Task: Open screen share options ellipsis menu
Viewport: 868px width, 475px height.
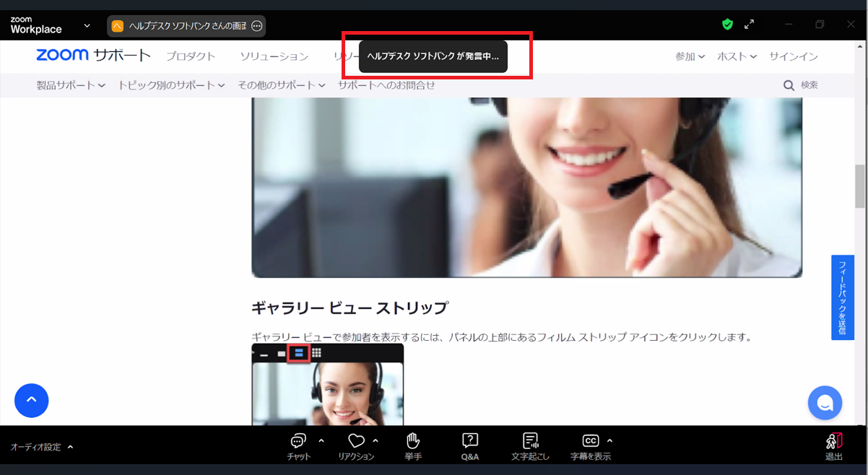Action: pos(256,26)
